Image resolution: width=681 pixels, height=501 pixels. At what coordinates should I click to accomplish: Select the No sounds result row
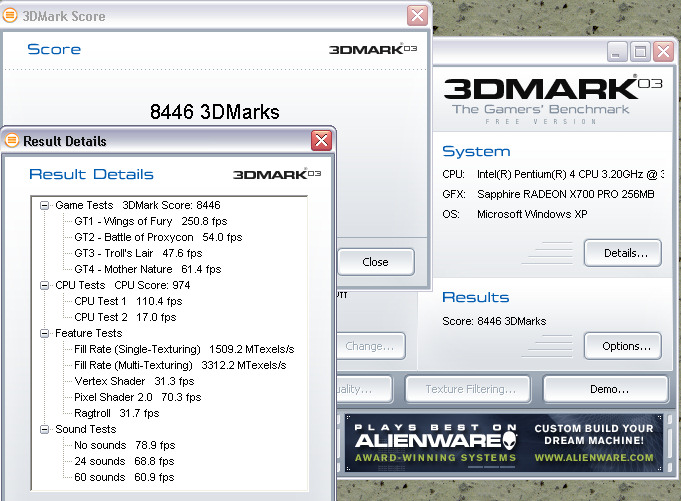coord(125,445)
